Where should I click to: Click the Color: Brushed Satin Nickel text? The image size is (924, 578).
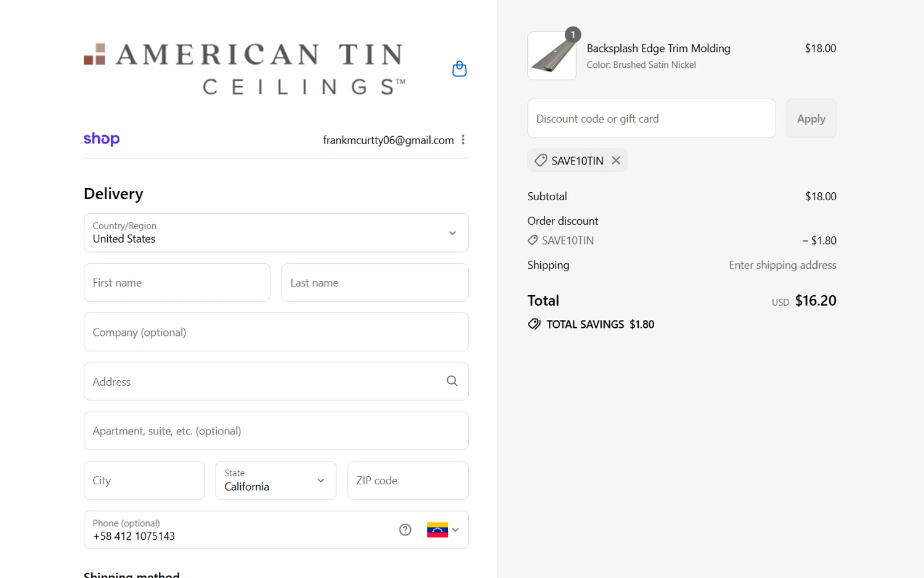[x=641, y=65]
